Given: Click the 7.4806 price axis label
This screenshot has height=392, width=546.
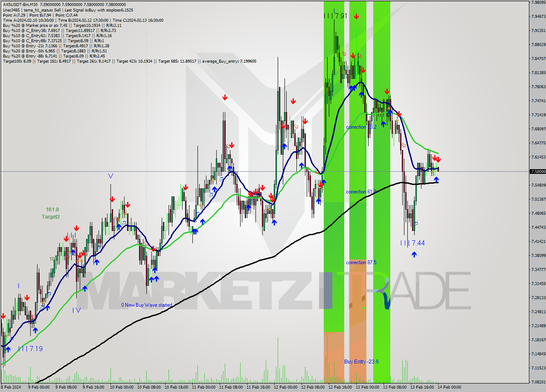Looking at the screenshot, I should (538, 213).
